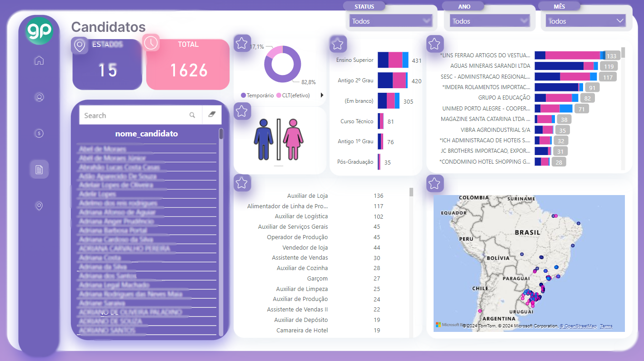This screenshot has height=361, width=644.
Task: Click the Terms link on map
Action: (x=606, y=326)
